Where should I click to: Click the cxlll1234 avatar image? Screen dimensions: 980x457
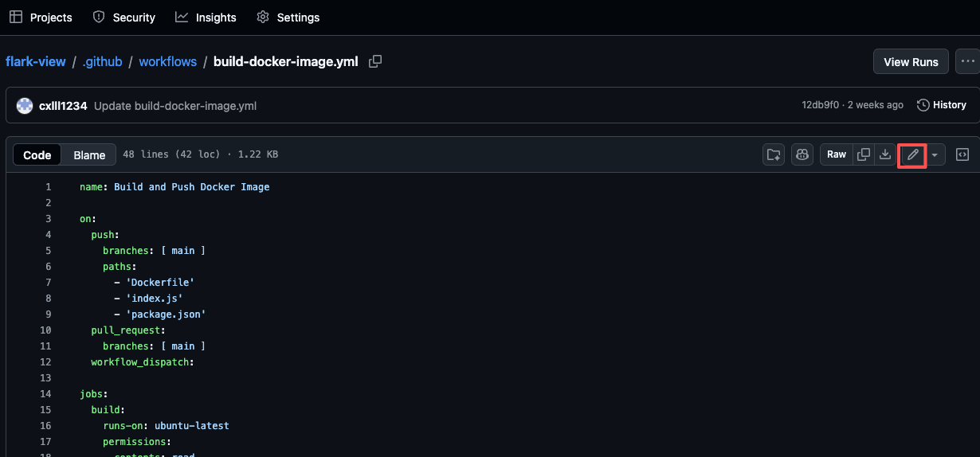pyautogui.click(x=25, y=105)
